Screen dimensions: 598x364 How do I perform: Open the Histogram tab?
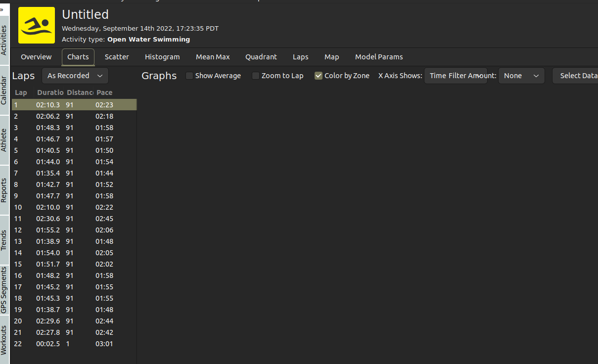(x=162, y=57)
